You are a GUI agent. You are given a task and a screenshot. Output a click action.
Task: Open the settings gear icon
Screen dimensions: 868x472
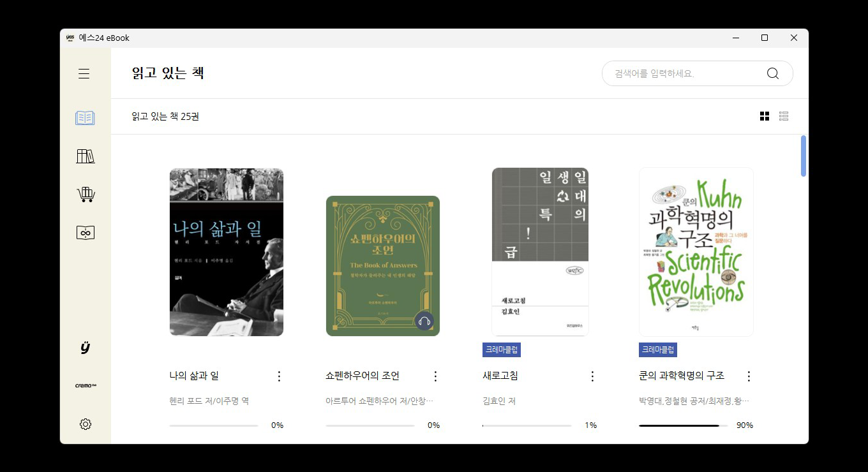(x=86, y=424)
